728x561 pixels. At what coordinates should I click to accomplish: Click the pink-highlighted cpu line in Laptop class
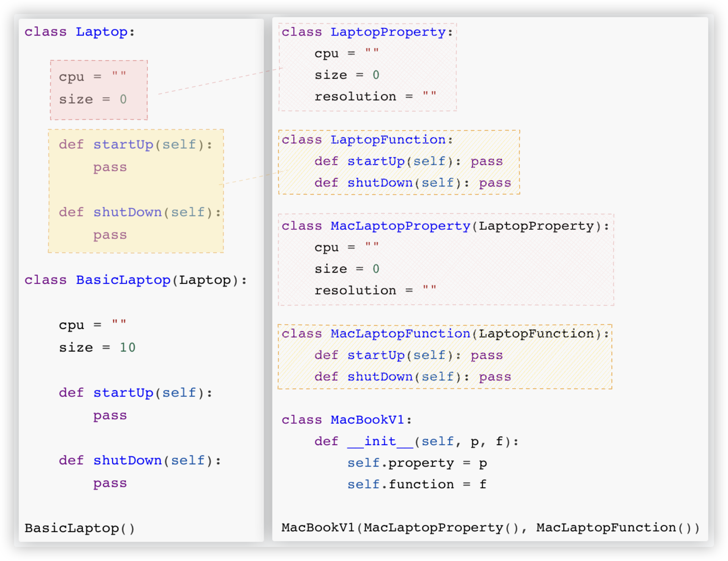click(x=92, y=76)
